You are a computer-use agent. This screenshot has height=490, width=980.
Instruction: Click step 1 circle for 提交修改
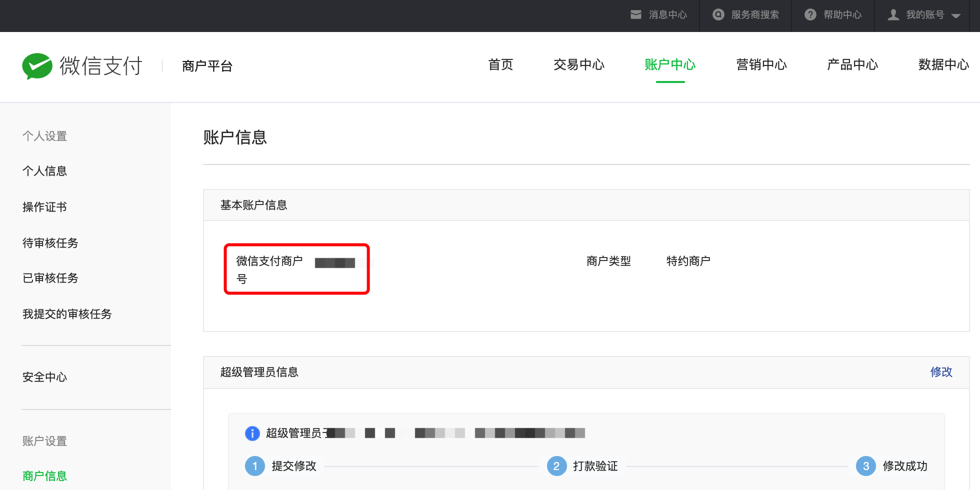[x=255, y=466]
